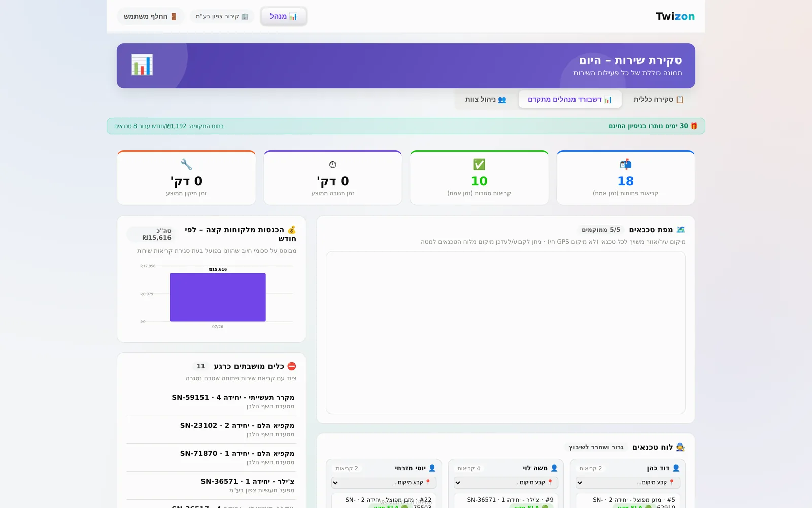The height and width of the screenshot is (508, 812).
Task: Click the map icon beside מפת טכנאים
Action: (x=681, y=230)
